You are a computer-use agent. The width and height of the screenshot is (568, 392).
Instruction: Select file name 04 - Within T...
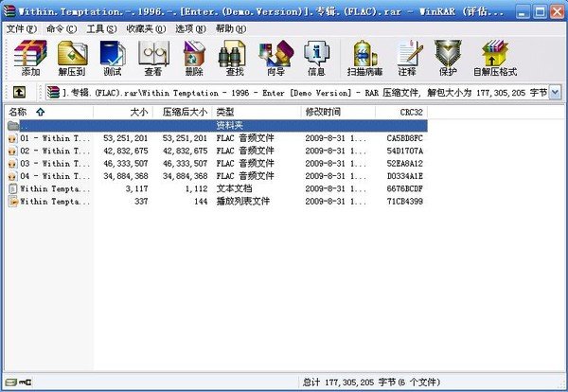(55, 176)
